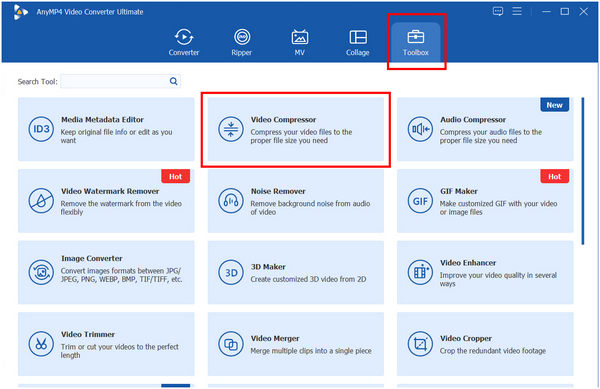Close the AnyMP4 window
Image resolution: width=600 pixels, height=389 pixels.
pyautogui.click(x=583, y=12)
